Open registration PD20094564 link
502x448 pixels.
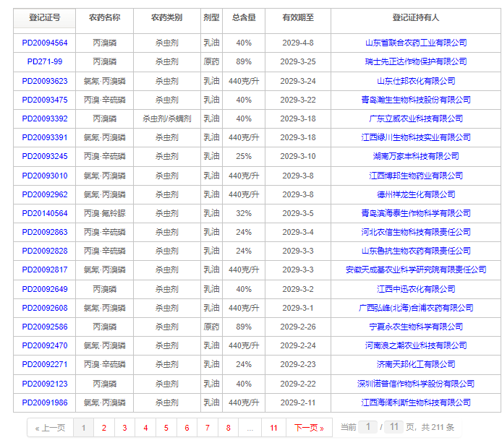click(x=45, y=43)
